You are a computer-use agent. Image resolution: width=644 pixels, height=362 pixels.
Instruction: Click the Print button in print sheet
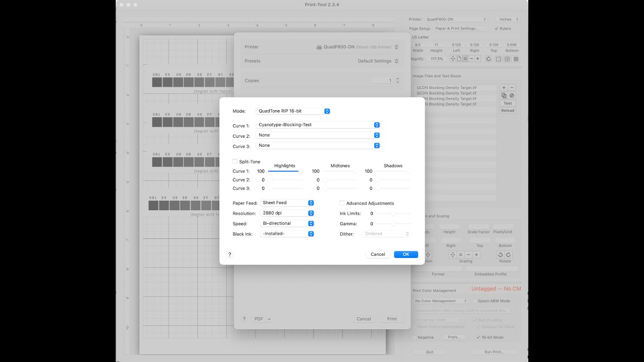[392, 319]
